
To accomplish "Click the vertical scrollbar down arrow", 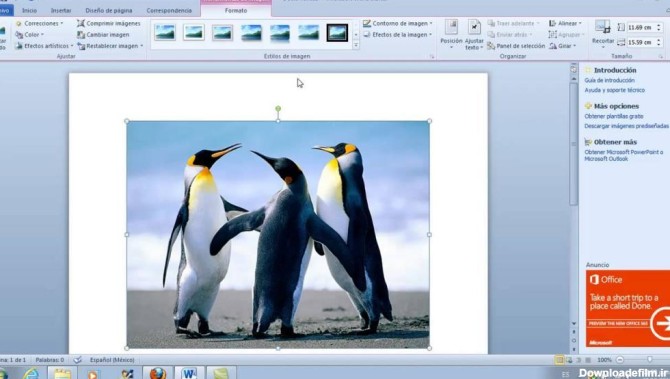I will coord(573,324).
